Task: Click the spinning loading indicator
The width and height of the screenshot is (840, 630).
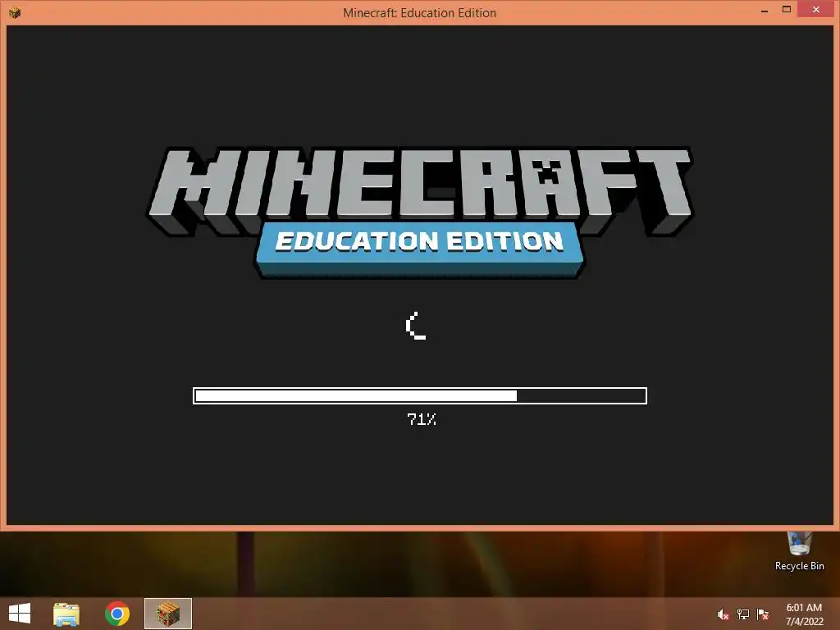Action: tap(417, 326)
